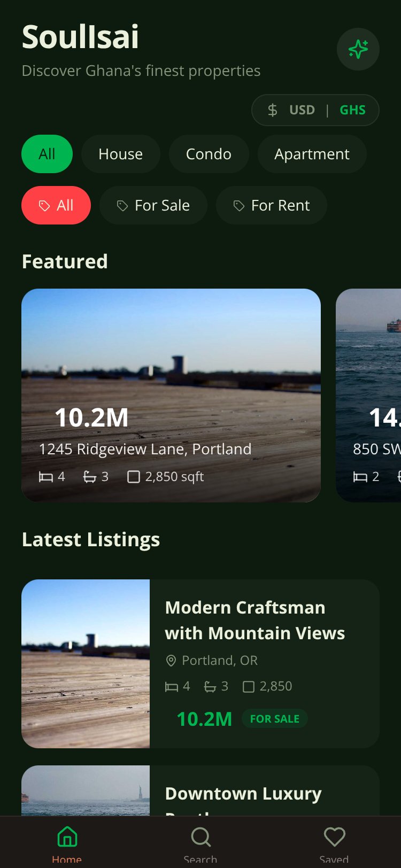Click Featured section heading

coord(65,261)
